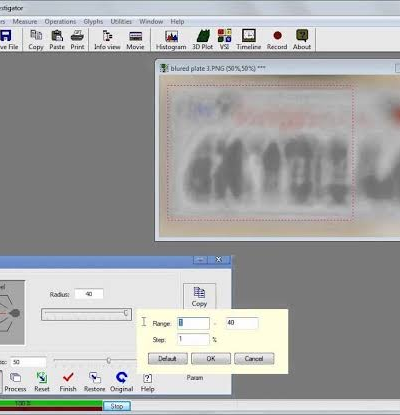Open Help in the filter dialog

point(147,382)
